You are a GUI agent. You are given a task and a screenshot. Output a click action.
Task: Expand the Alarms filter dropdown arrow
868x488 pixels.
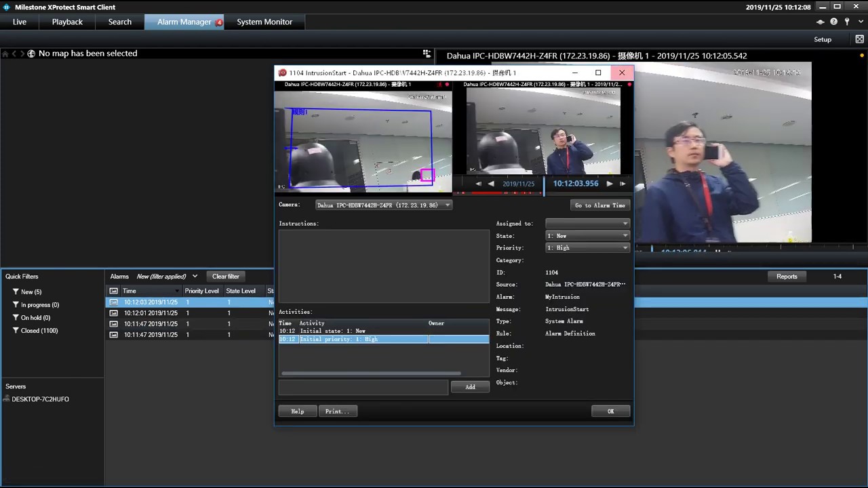pos(195,277)
